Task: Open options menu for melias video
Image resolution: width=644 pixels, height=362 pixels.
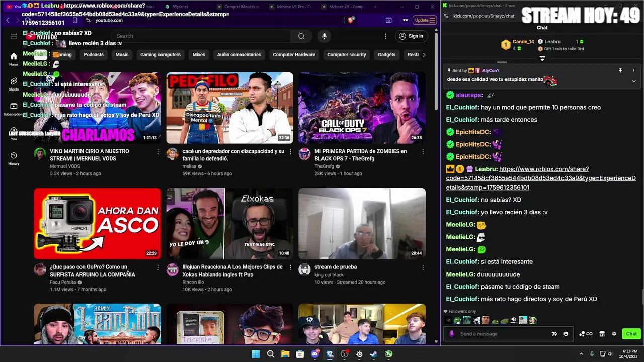Action: click(290, 152)
